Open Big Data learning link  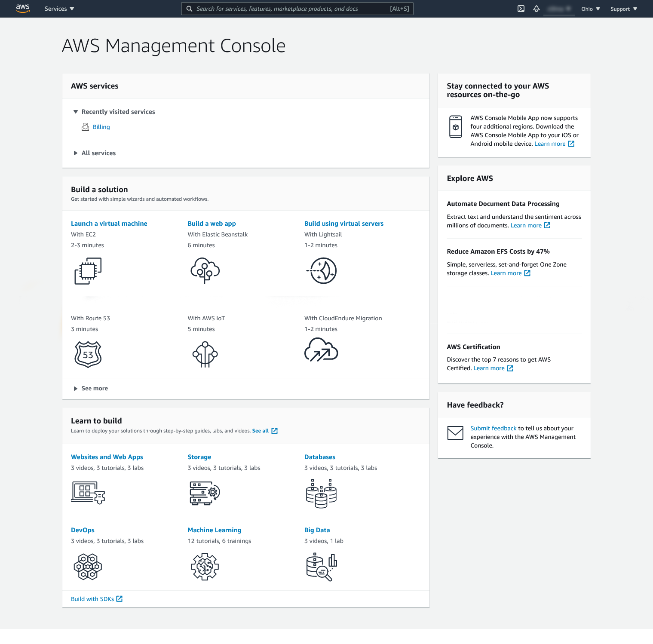[x=317, y=530]
